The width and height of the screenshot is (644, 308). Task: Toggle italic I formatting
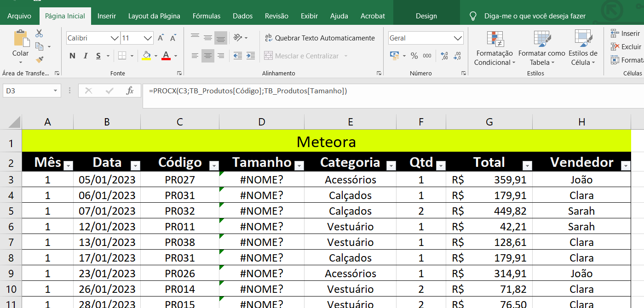coord(85,56)
